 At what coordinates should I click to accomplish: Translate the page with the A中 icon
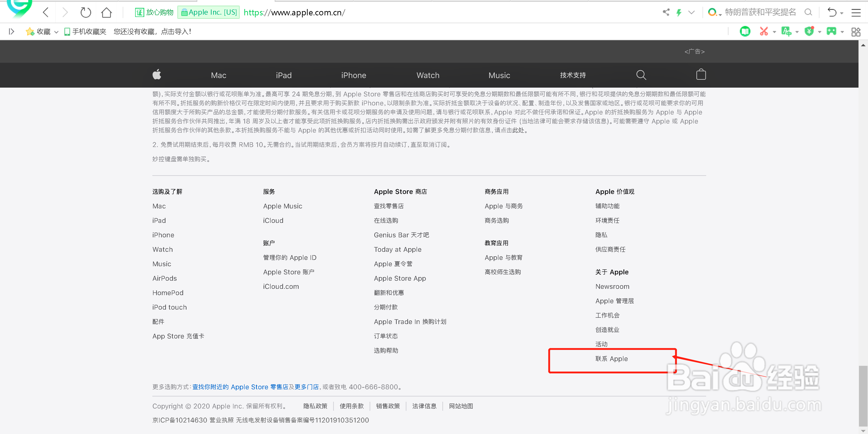(787, 31)
